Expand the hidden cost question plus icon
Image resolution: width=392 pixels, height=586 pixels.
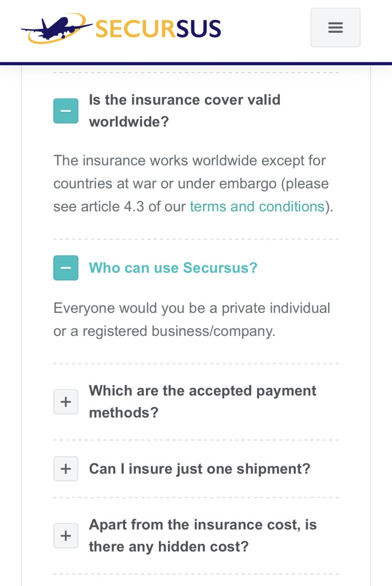pyautogui.click(x=66, y=536)
